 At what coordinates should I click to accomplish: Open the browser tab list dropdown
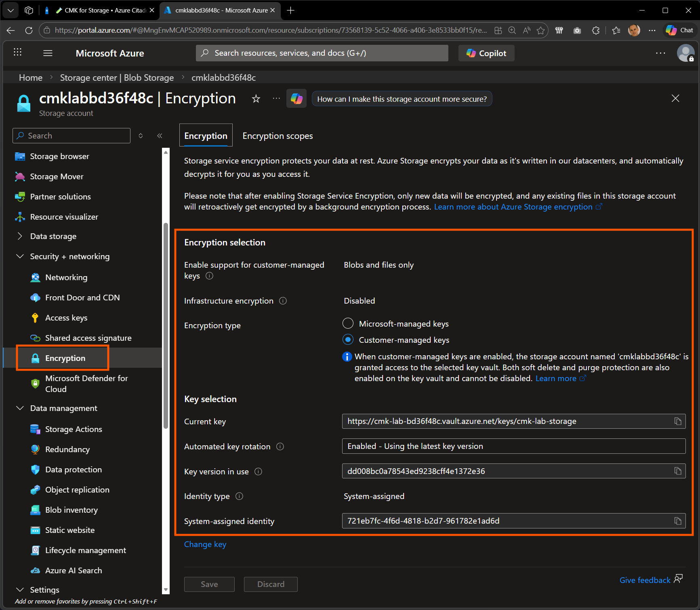click(11, 10)
